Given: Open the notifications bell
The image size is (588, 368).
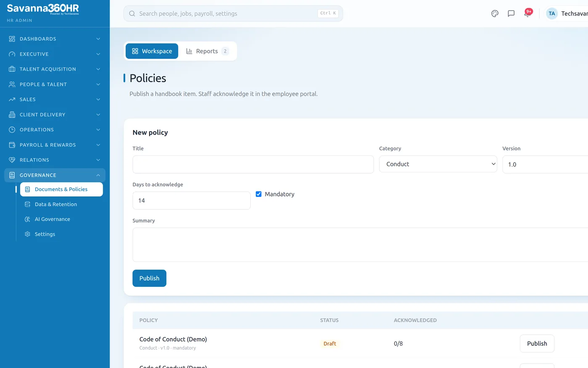Looking at the screenshot, I should (x=528, y=13).
